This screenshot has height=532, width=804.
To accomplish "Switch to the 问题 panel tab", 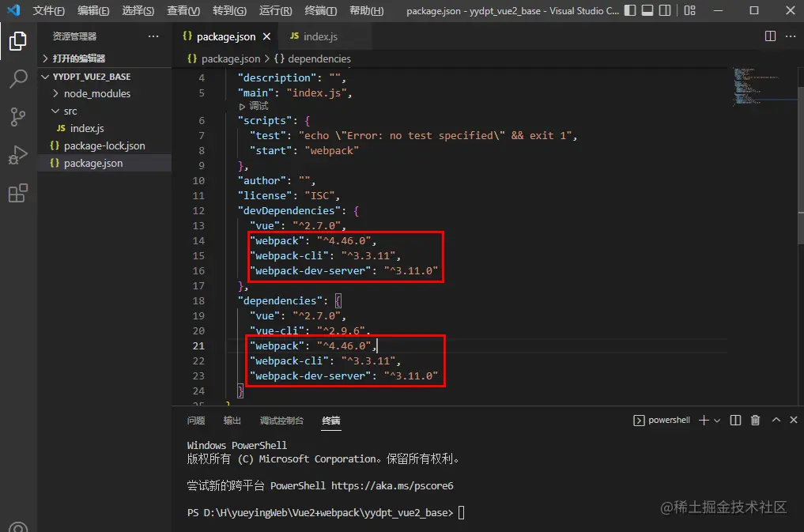I will pos(196,421).
